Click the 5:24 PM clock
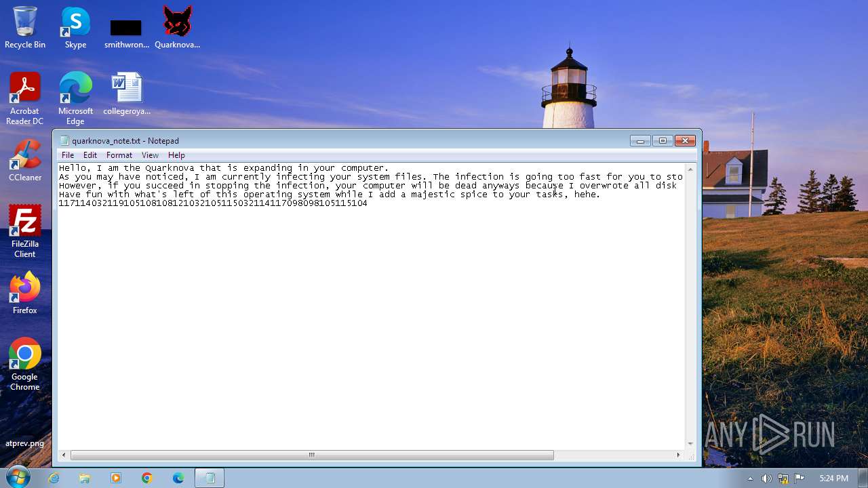 [833, 479]
